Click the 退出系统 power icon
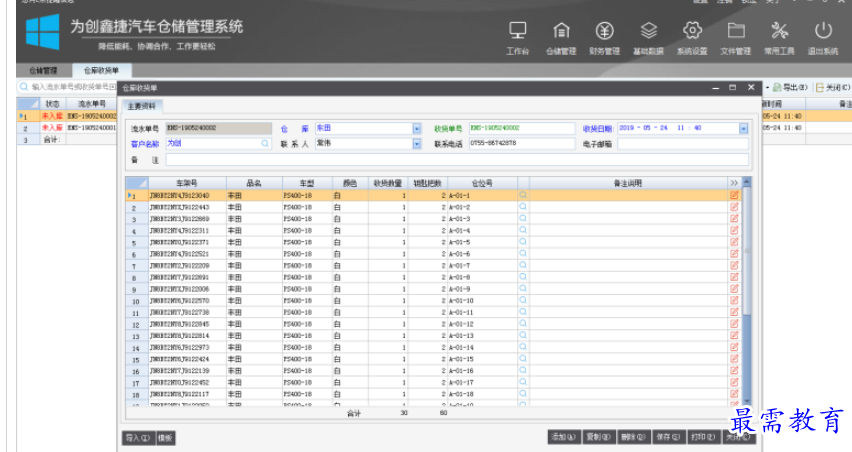 823,37
